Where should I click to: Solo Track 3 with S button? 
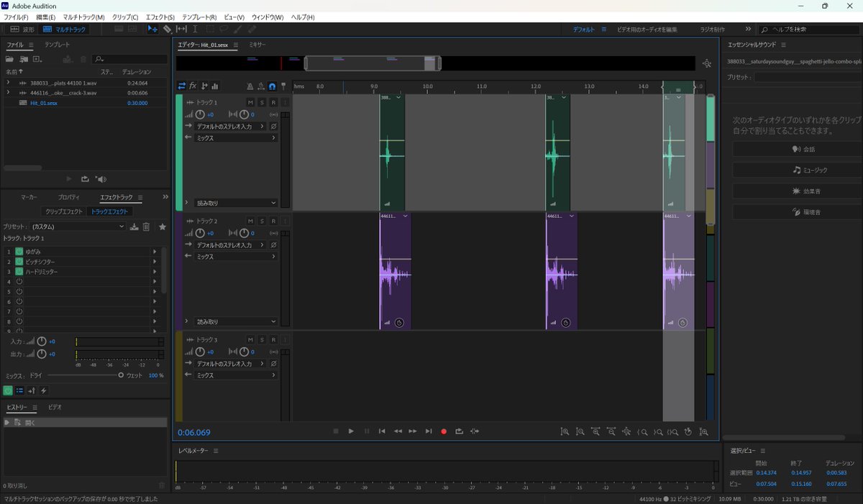(x=262, y=339)
